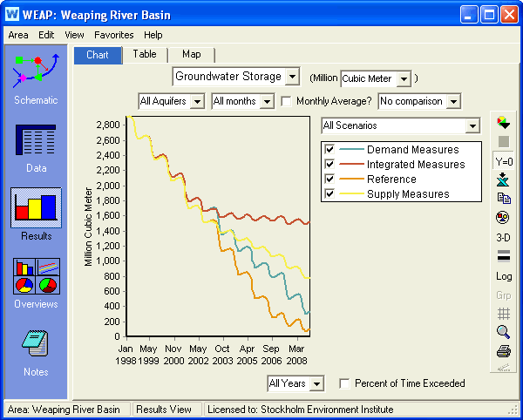Open the Notes view

[36, 352]
